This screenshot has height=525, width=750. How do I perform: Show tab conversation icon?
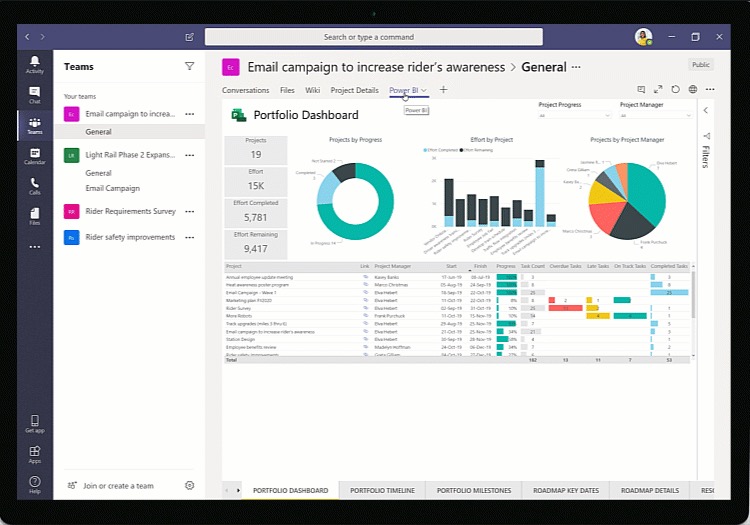(x=641, y=89)
